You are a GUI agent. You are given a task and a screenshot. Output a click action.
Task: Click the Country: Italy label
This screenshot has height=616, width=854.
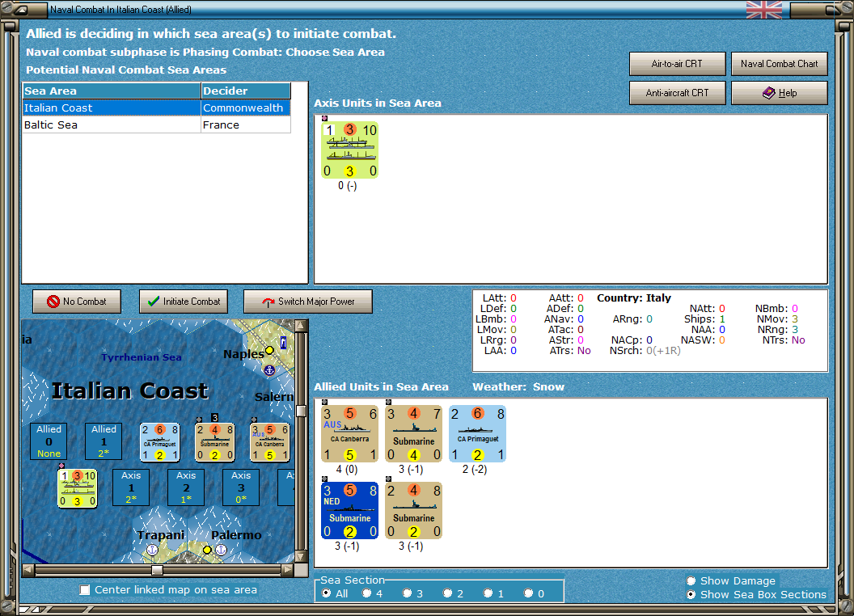(x=634, y=298)
